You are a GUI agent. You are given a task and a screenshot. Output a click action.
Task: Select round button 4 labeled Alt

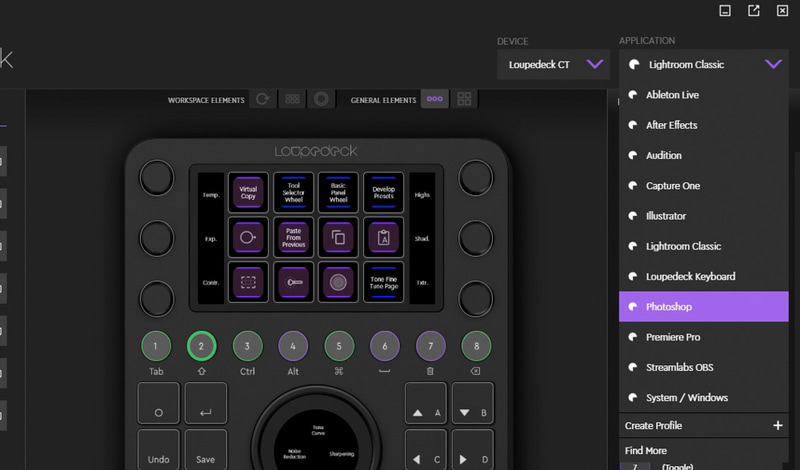(x=293, y=346)
